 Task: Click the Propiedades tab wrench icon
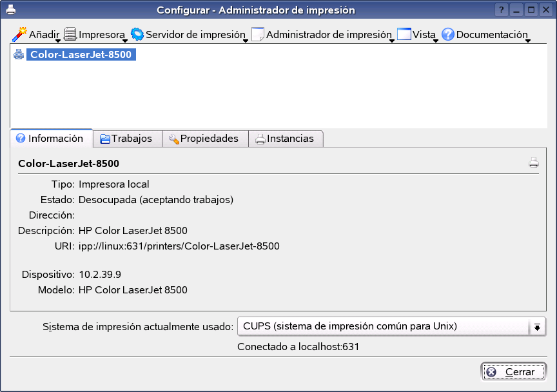[173, 139]
